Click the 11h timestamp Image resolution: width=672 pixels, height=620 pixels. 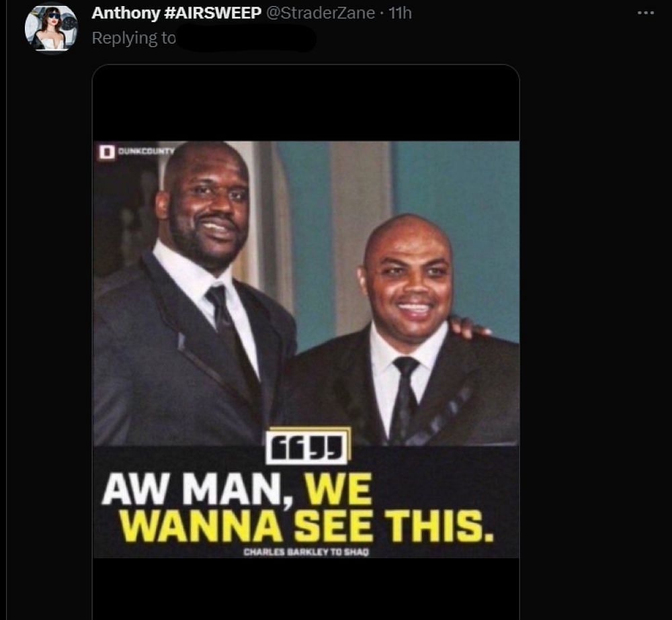point(400,13)
